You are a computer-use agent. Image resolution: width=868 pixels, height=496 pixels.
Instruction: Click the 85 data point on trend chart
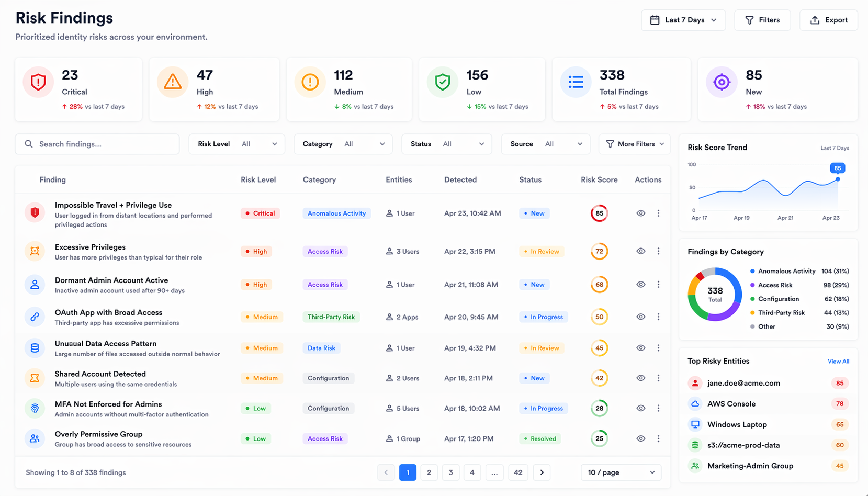click(838, 179)
